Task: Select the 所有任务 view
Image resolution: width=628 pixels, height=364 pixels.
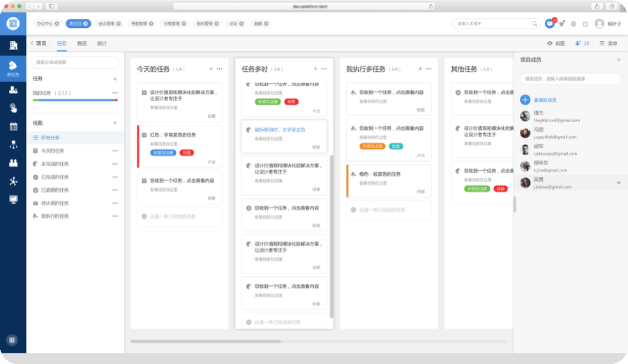Action: click(x=75, y=138)
